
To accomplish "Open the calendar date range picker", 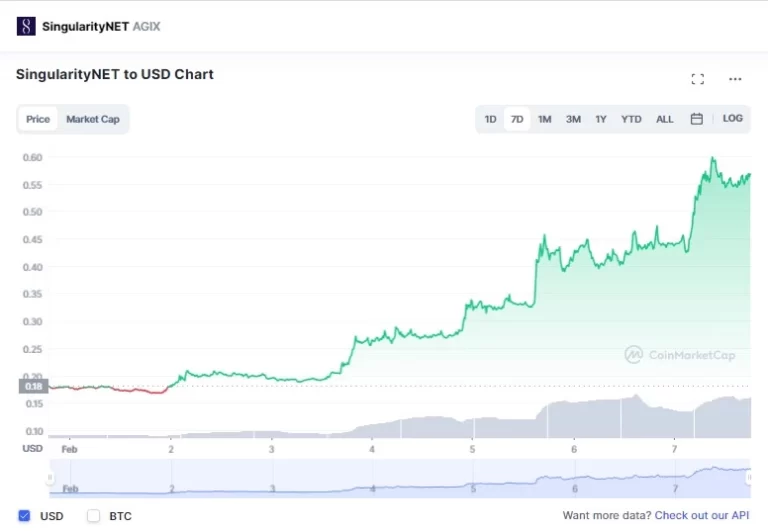I will 696,119.
